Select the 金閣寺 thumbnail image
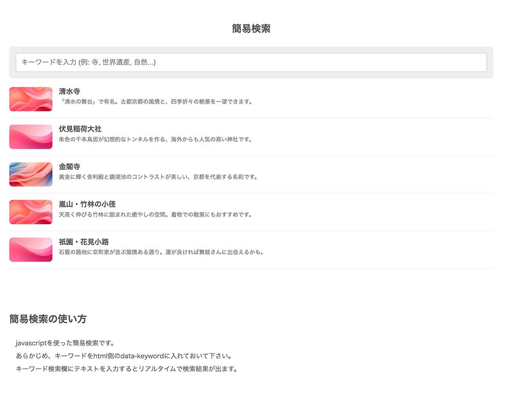This screenshot has height=420, width=505. pyautogui.click(x=31, y=174)
